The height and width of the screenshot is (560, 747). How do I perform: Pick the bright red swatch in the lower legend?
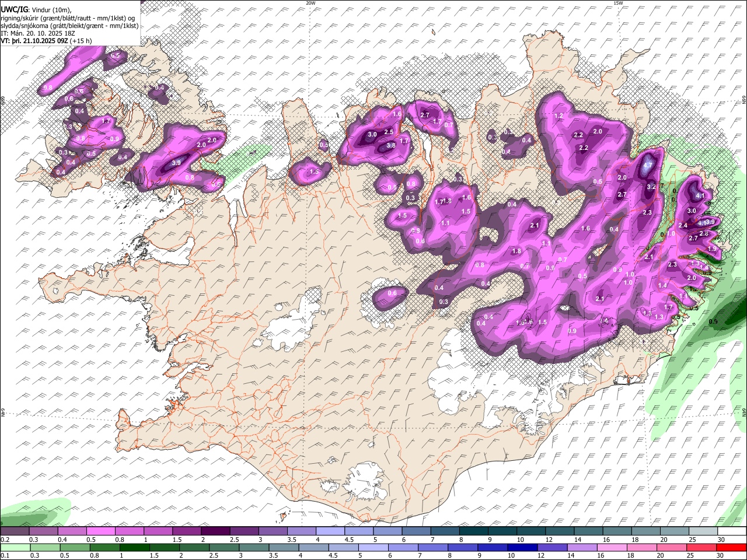[x=732, y=548]
